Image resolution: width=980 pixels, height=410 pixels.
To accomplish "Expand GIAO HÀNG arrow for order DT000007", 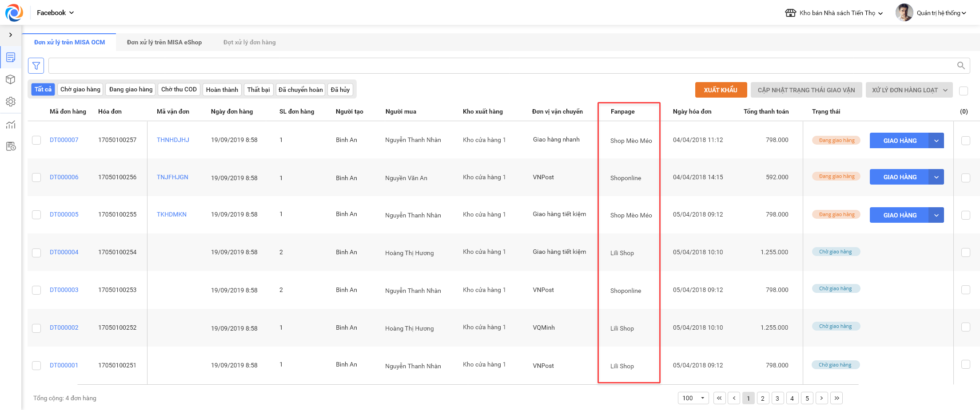I will pos(936,141).
